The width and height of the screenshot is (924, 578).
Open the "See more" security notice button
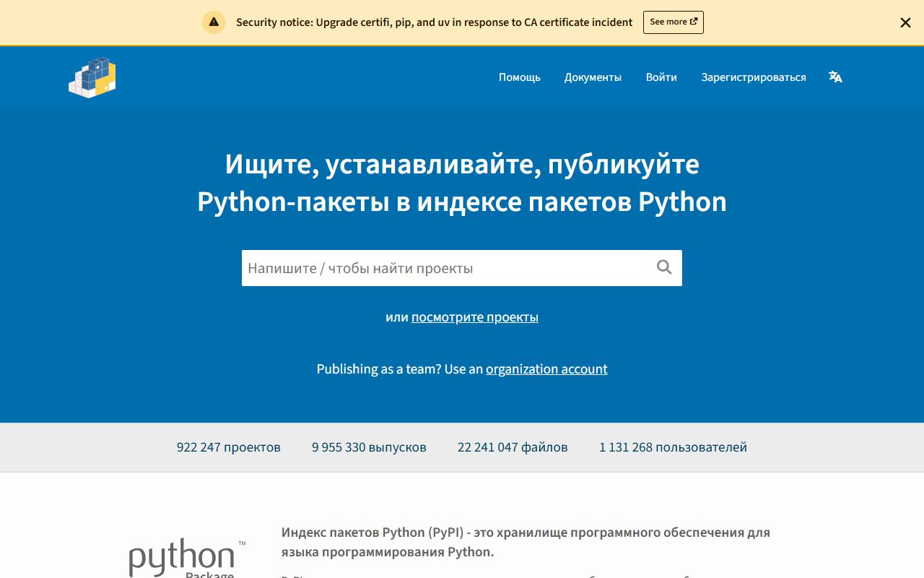click(x=674, y=22)
